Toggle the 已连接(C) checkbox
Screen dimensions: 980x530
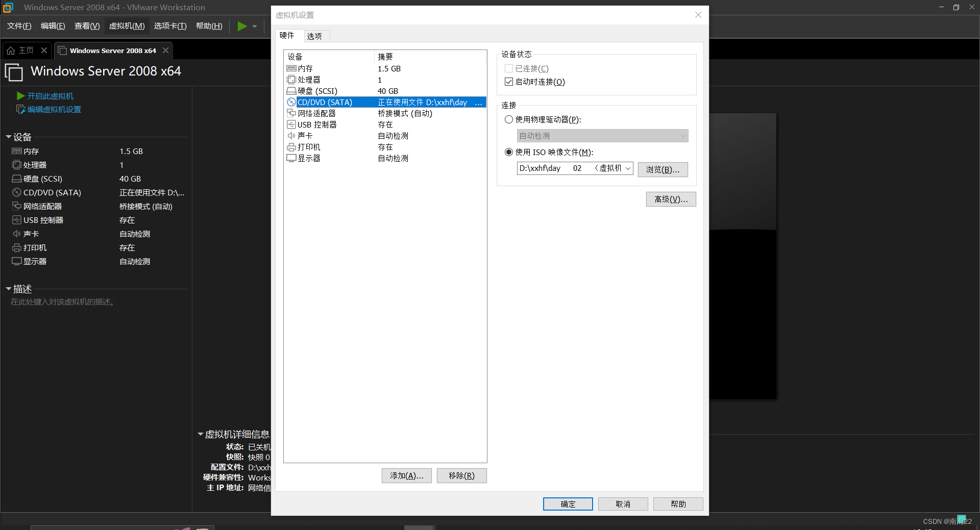508,68
